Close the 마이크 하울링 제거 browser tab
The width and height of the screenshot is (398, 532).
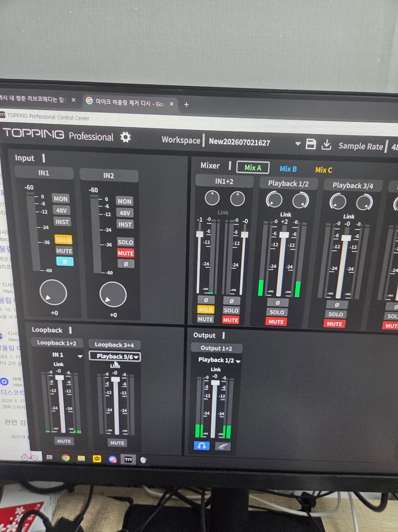(172, 104)
